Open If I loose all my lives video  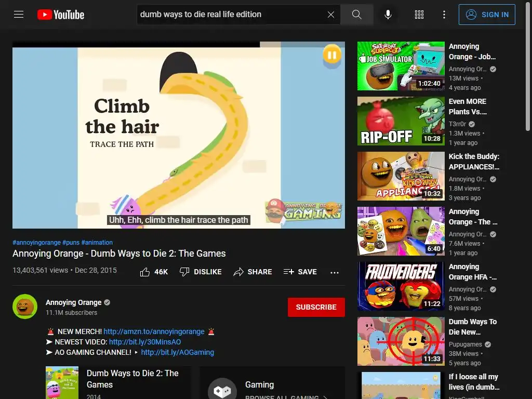[x=474, y=382]
